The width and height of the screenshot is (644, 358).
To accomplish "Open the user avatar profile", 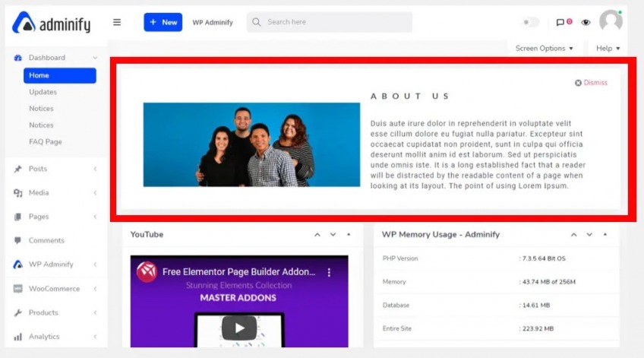I will click(x=611, y=21).
